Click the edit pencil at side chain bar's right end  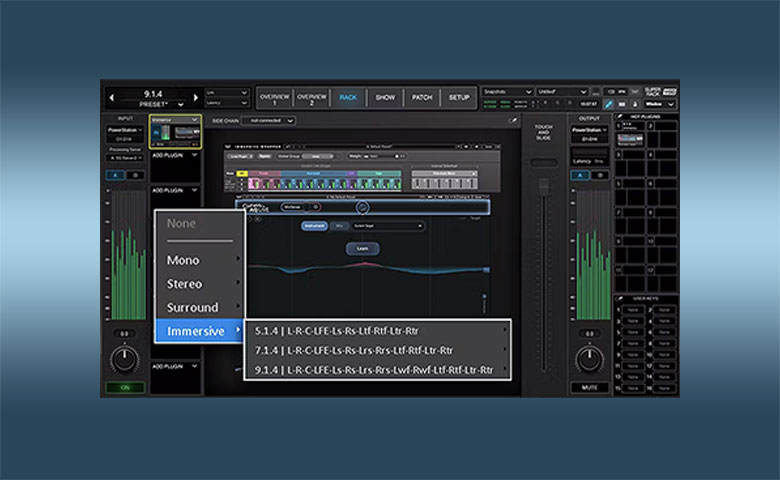(x=513, y=120)
